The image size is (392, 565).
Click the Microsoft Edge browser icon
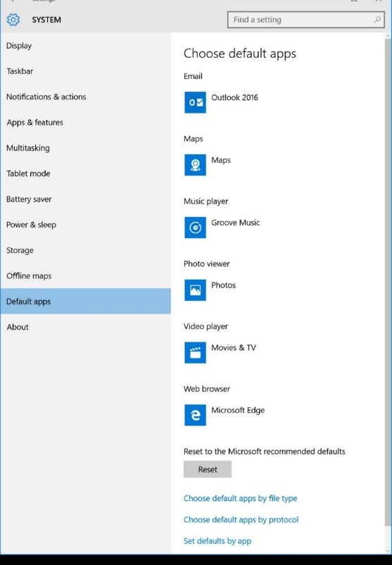tap(195, 415)
